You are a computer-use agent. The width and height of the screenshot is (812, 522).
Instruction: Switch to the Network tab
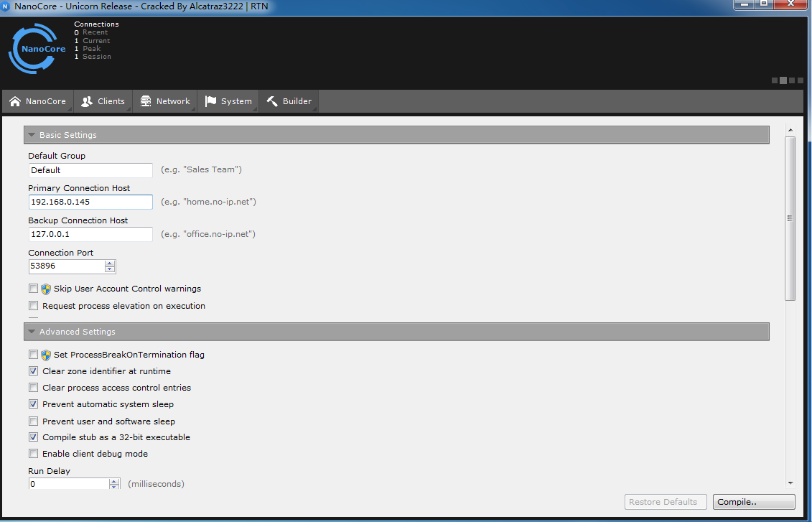(x=165, y=101)
